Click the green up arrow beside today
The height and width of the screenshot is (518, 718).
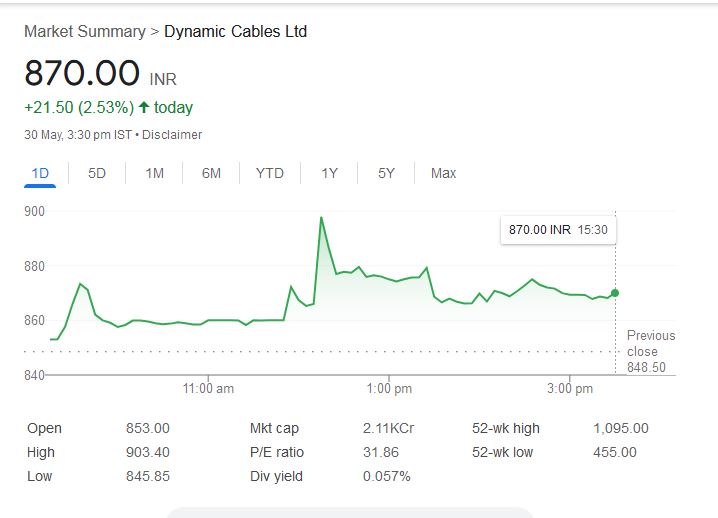point(144,107)
